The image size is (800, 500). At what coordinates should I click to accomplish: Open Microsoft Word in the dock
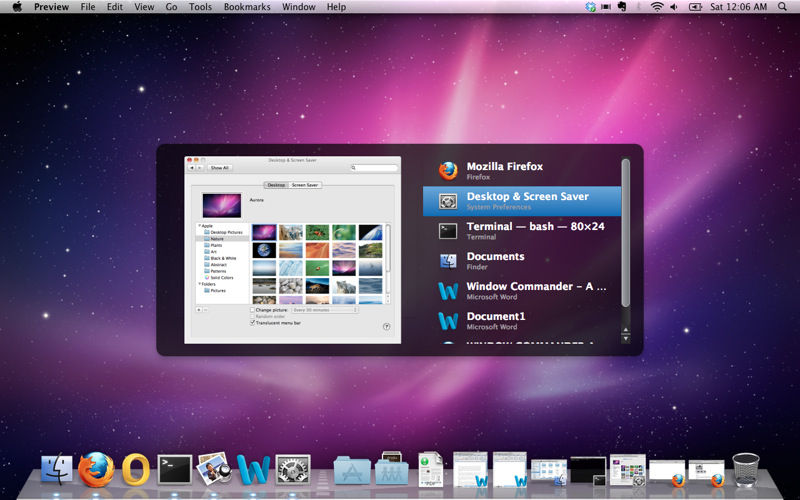pyautogui.click(x=254, y=468)
